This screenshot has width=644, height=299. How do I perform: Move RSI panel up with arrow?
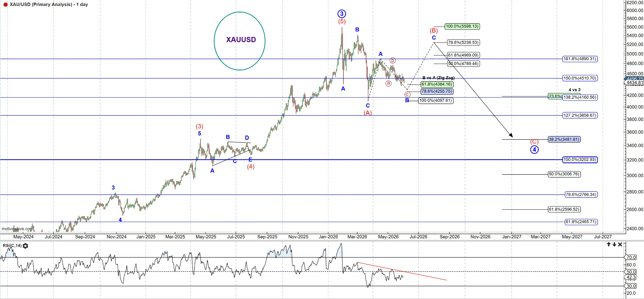[609, 244]
